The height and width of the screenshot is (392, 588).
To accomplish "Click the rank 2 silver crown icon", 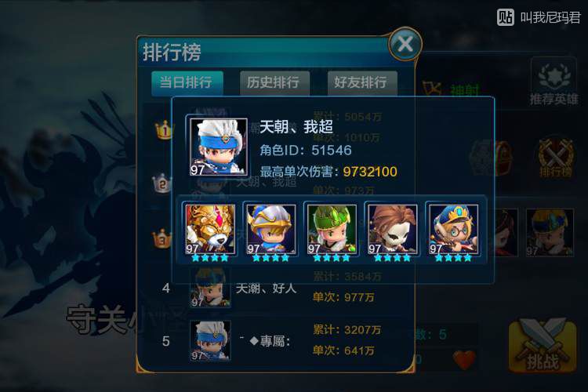I will coord(162,183).
